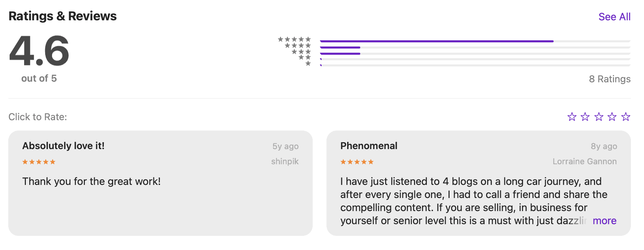Click the orange stars on the Phenomenal review
Viewport: 644px width, 250px height.
tap(357, 162)
